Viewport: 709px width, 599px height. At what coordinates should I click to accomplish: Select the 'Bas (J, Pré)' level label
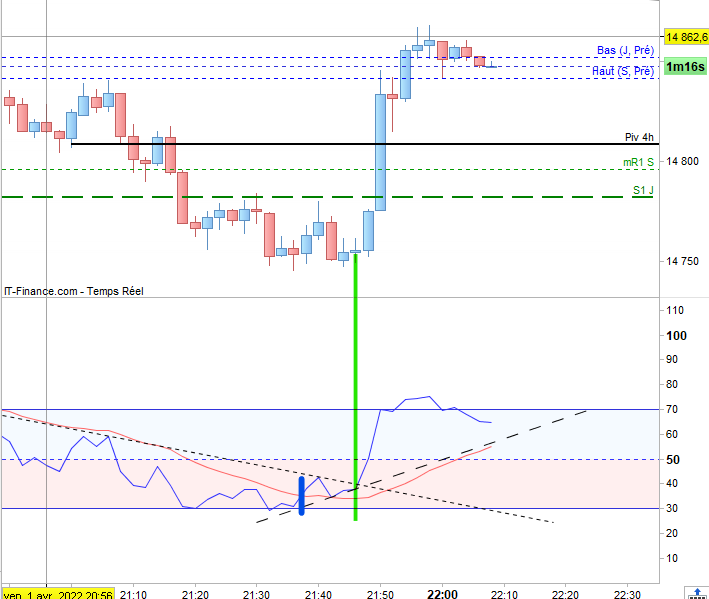coord(625,50)
